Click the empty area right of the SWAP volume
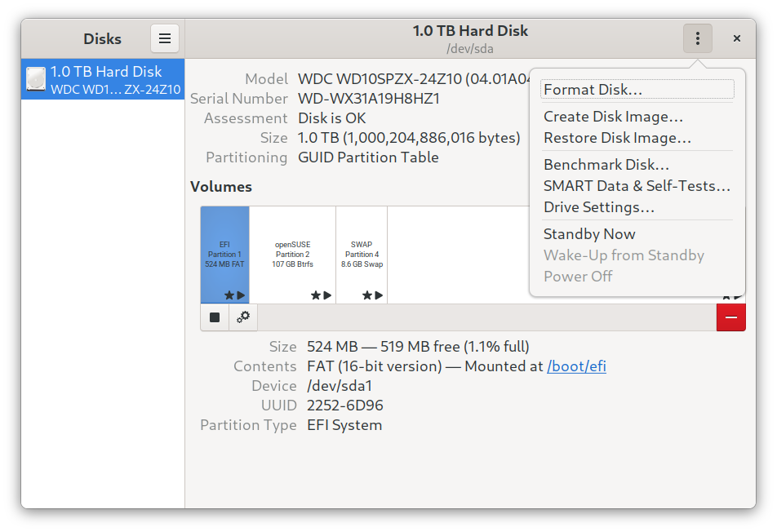This screenshot has width=777, height=532. (457, 254)
